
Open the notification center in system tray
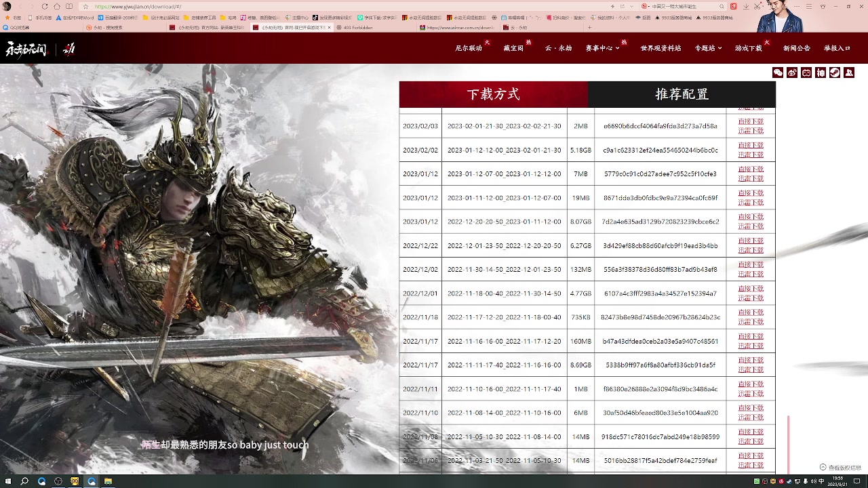pos(856,481)
